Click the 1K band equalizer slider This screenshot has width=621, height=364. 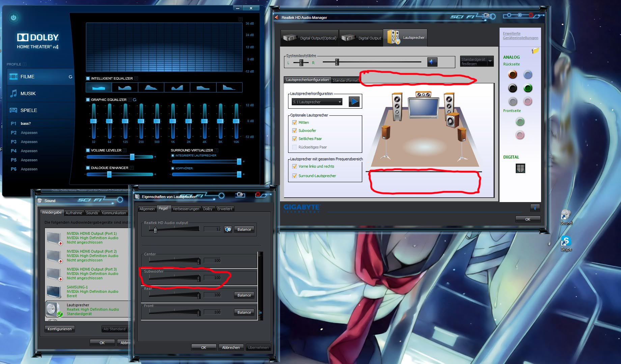click(x=173, y=121)
